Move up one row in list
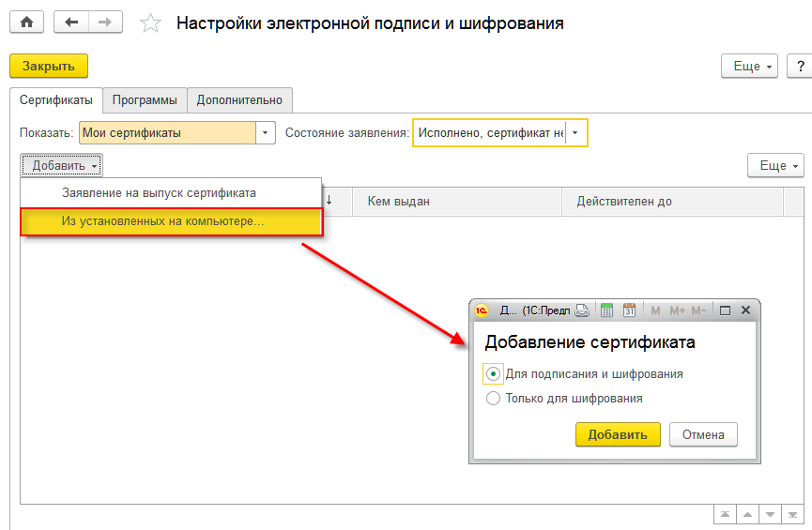The width and height of the screenshot is (812, 530). click(747, 514)
